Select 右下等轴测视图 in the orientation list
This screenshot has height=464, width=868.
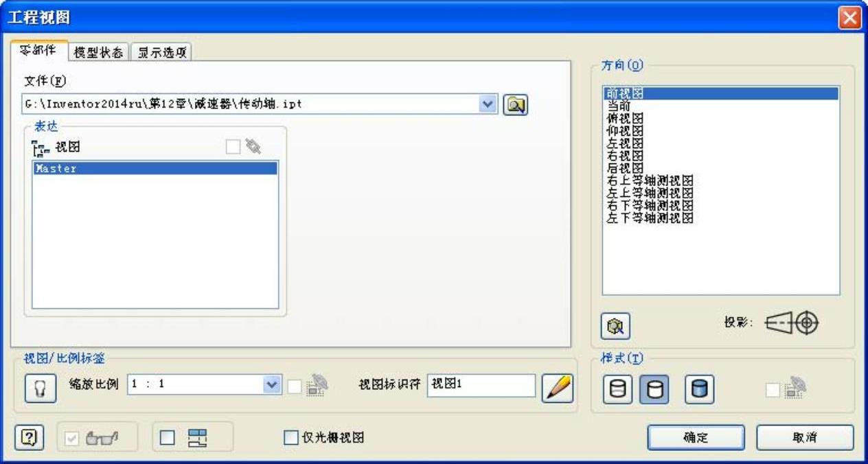pyautogui.click(x=650, y=206)
